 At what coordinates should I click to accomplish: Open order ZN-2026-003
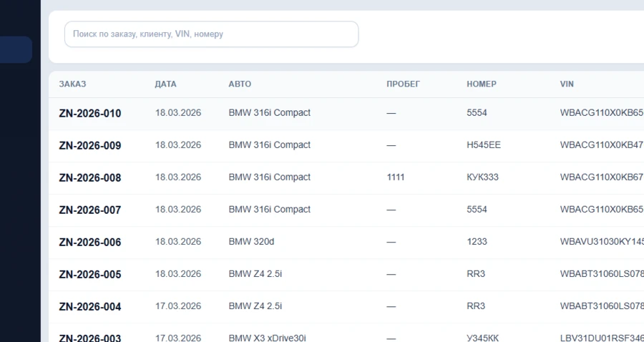[x=90, y=337]
